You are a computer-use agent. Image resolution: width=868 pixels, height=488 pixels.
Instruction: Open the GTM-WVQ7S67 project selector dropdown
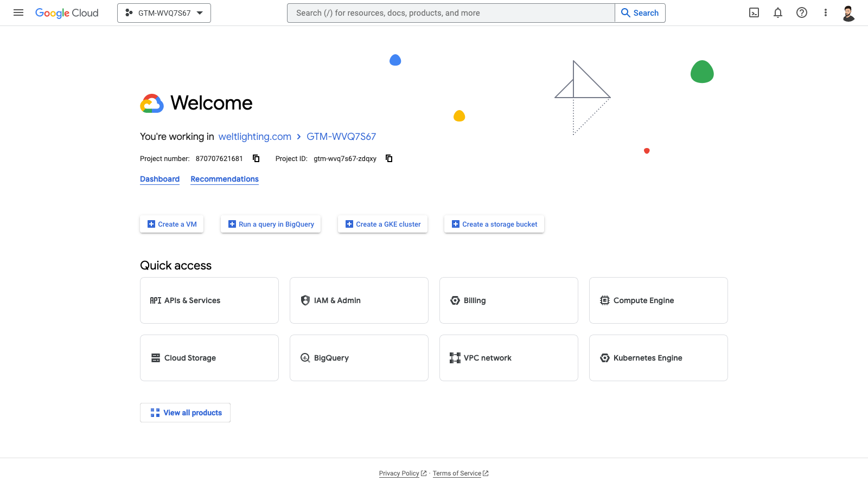pyautogui.click(x=164, y=13)
